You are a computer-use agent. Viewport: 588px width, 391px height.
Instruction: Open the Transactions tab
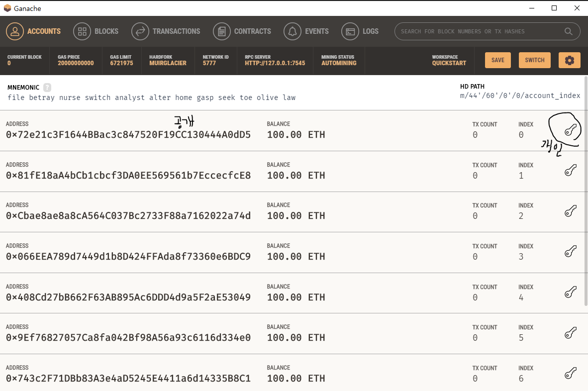click(166, 31)
